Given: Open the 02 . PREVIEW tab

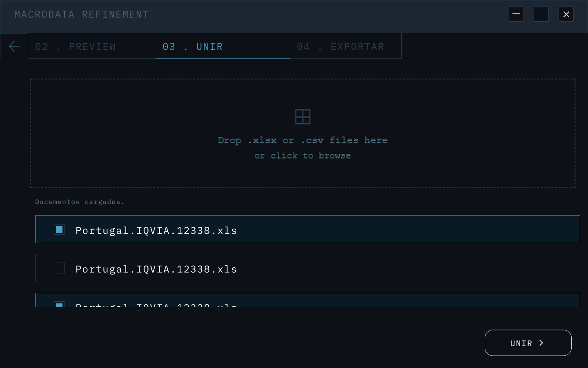Looking at the screenshot, I should click(x=92, y=46).
